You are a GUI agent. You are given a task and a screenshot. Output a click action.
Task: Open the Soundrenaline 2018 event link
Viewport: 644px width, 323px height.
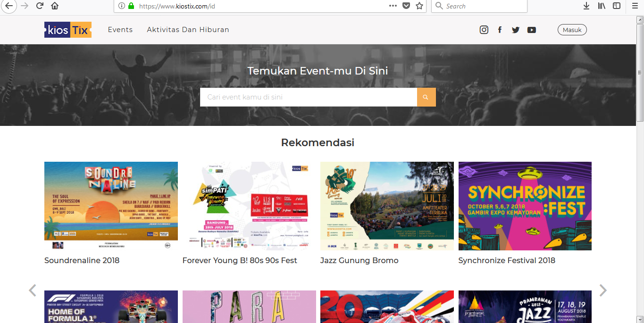pos(82,260)
